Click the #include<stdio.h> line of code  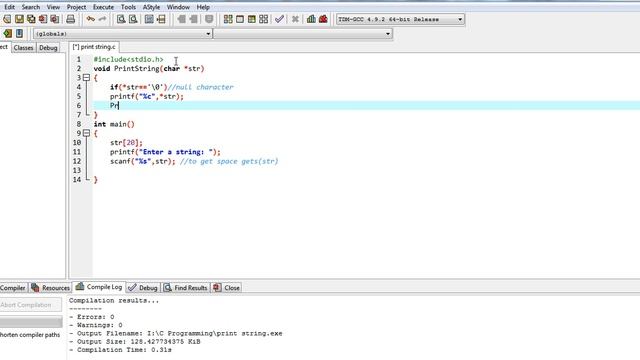[x=128, y=59]
